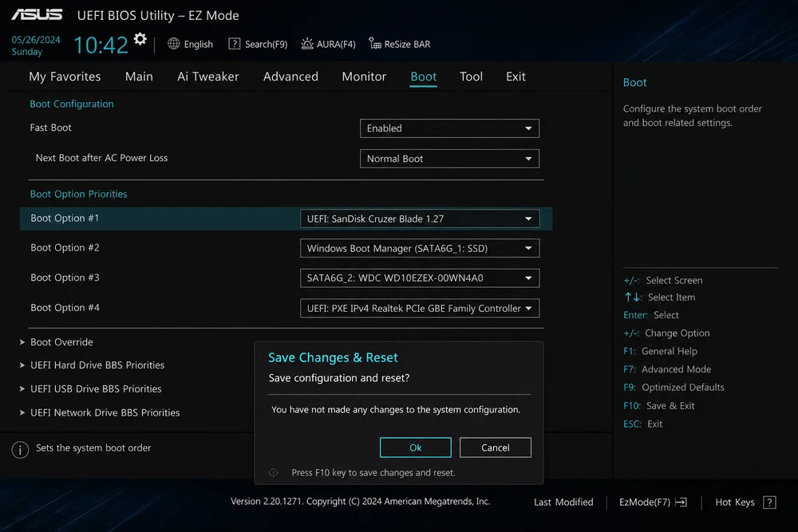798x532 pixels.
Task: Click ReSize BAR label
Action: pyautogui.click(x=407, y=44)
